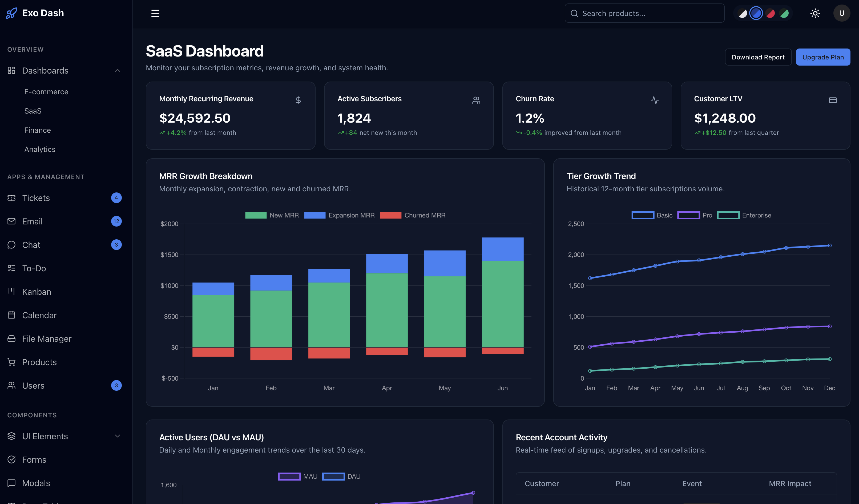Collapse the Dashboards section chevron
Viewport: 859px width, 504px height.
point(117,71)
